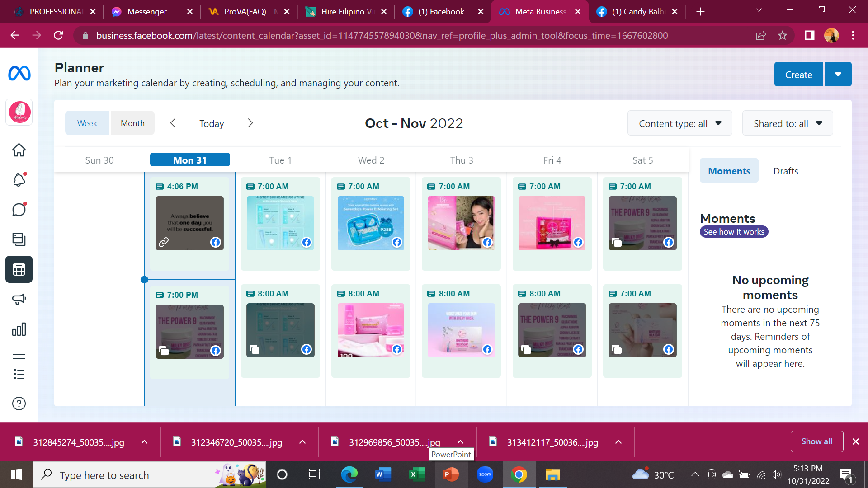The image size is (868, 488).
Task: Open Monday 4:06 PM post thumbnail
Action: pyautogui.click(x=189, y=223)
